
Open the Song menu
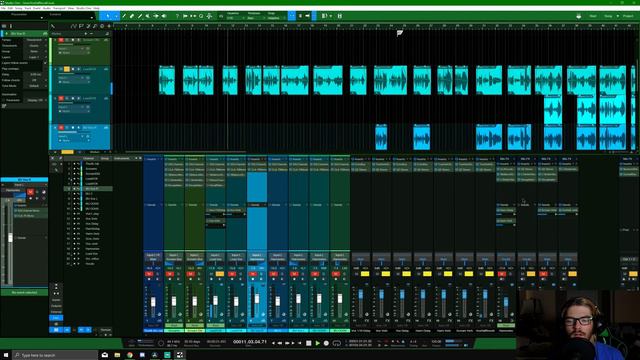pos(18,8)
